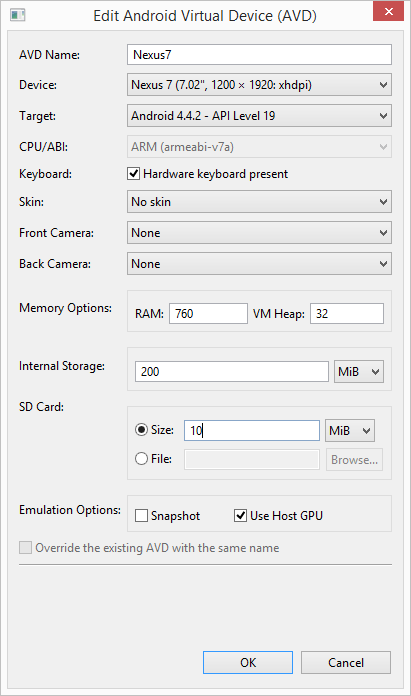
Task: Click the Internal Storage field with 200
Action: [232, 372]
